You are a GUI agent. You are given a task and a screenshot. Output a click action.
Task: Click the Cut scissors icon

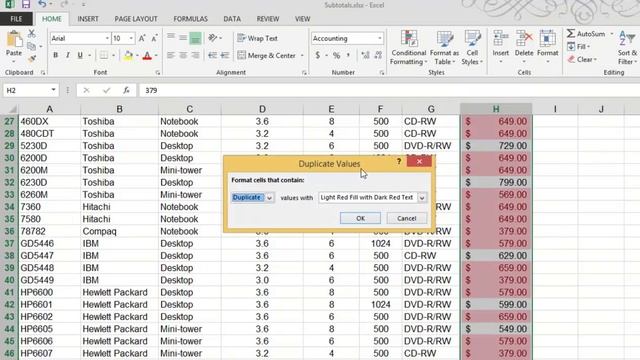coord(31,34)
